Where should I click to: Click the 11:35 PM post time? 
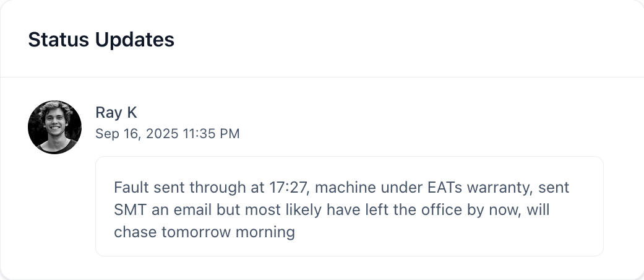211,133
